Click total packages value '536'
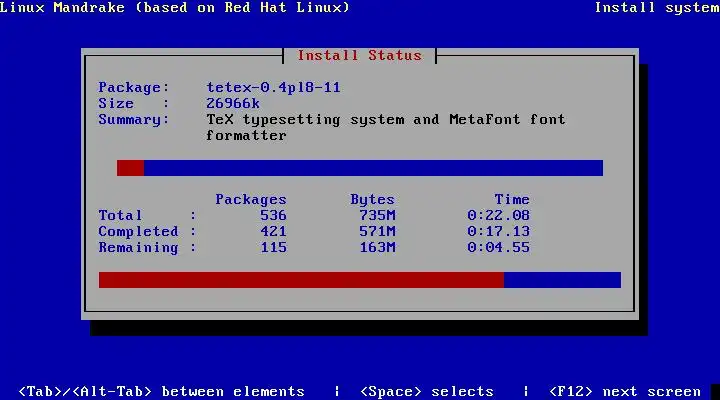720x400 pixels. [273, 215]
